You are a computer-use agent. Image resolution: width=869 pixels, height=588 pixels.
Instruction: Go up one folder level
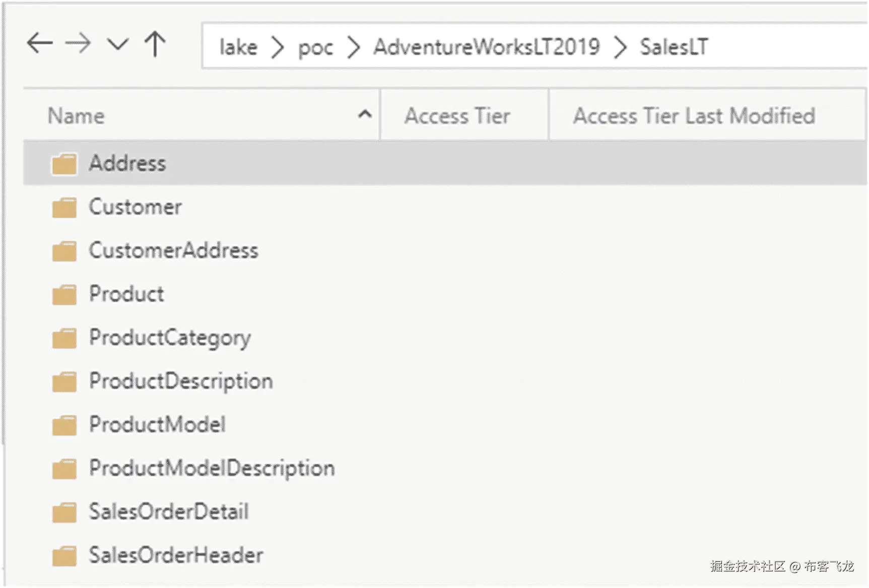pyautogui.click(x=155, y=44)
